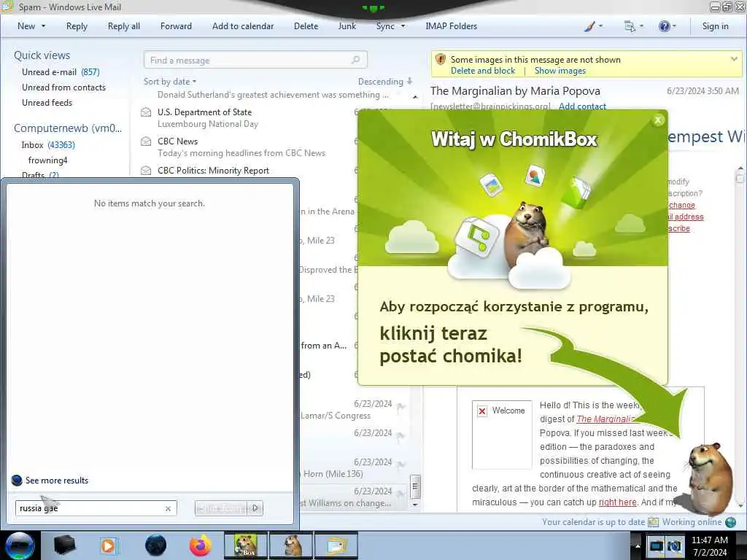Mark message as Junk from toolbar
The width and height of the screenshot is (747, 560).
click(x=347, y=26)
